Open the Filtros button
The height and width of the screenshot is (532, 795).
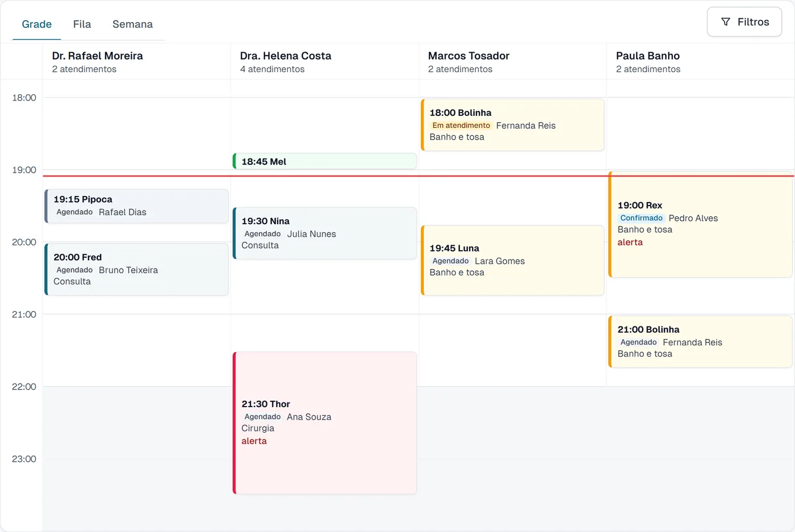(x=744, y=22)
